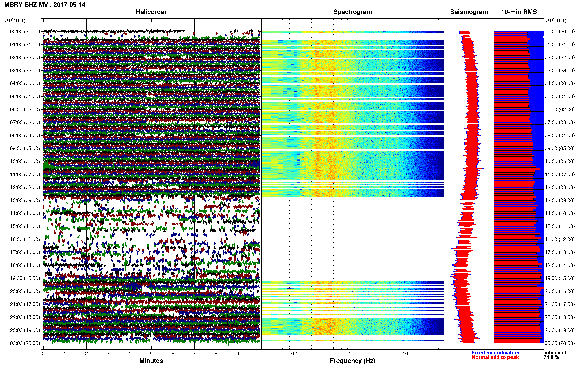Viewport: 588px width, 368px height.
Task: Select the 10-min RMS panel heading
Action: (519, 12)
